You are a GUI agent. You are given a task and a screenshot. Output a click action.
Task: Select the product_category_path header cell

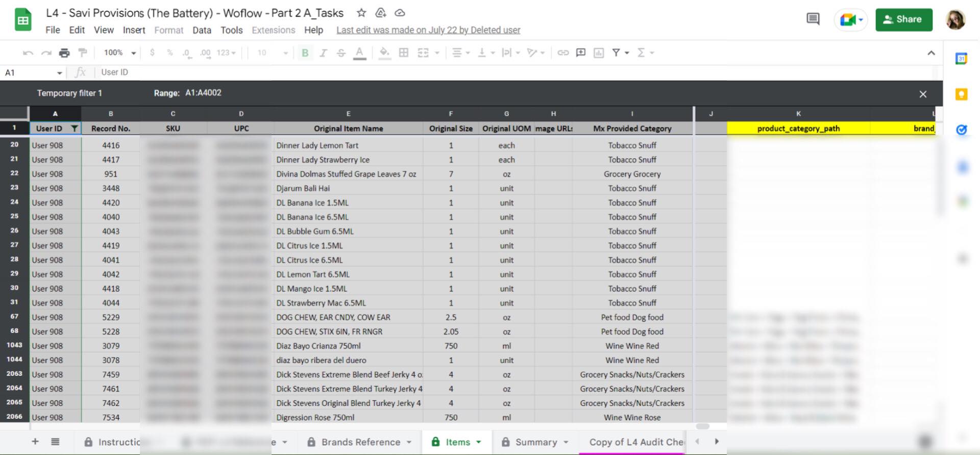point(798,129)
